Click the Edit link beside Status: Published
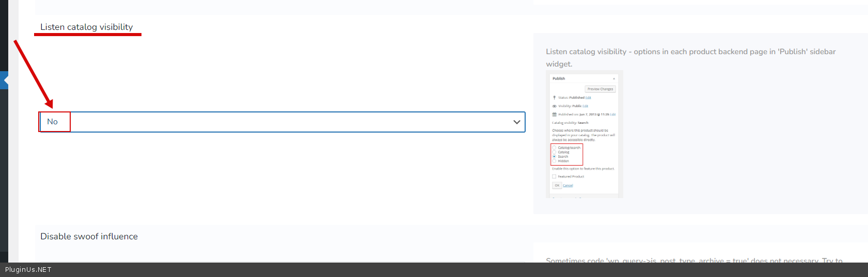Image resolution: width=868 pixels, height=277 pixels. [x=588, y=97]
